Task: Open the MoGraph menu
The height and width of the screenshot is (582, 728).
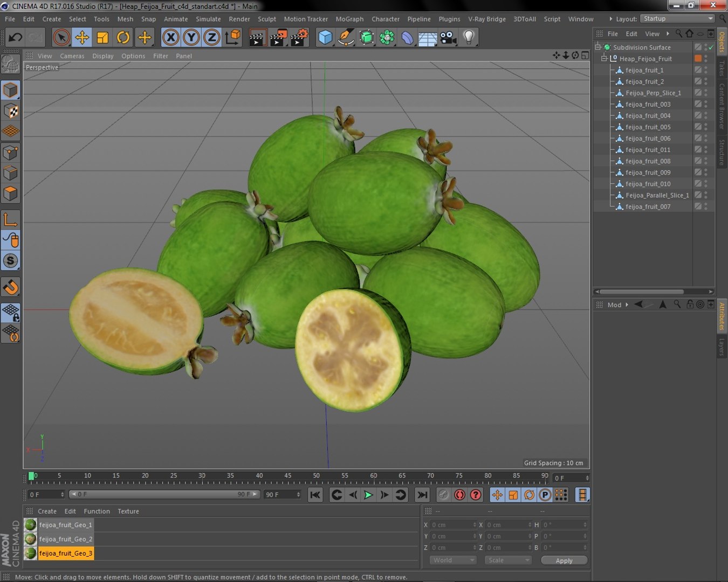Action: pos(349,19)
